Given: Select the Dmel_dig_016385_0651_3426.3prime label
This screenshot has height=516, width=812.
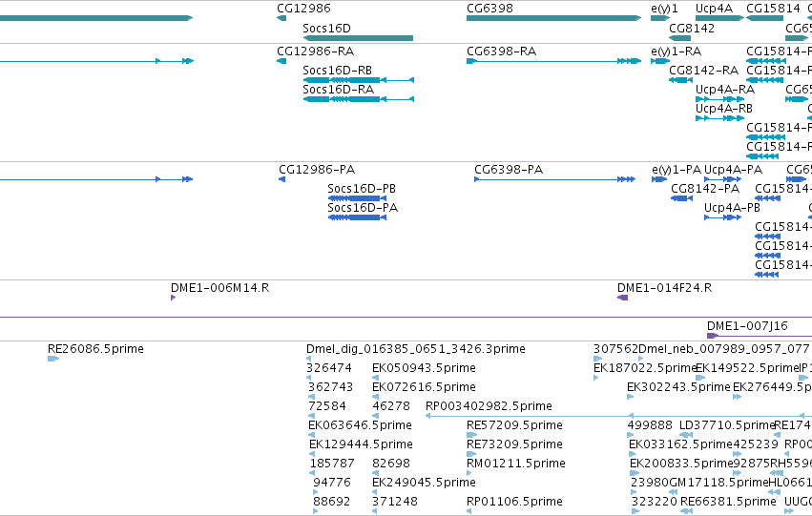Looking at the screenshot, I should [416, 349].
